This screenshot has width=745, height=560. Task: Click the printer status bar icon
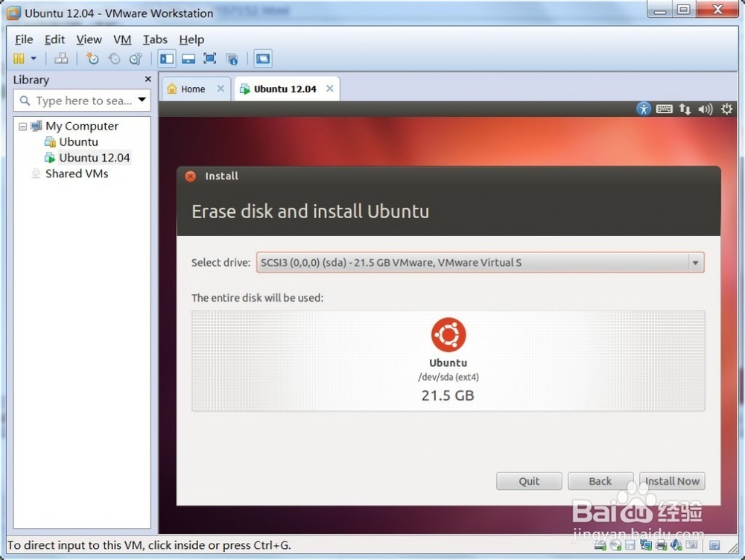pyautogui.click(x=661, y=545)
